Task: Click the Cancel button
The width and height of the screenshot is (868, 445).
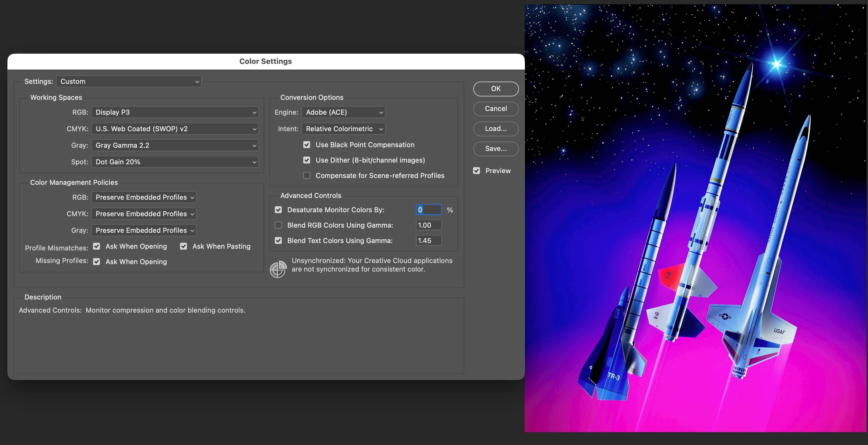Action: coord(496,109)
